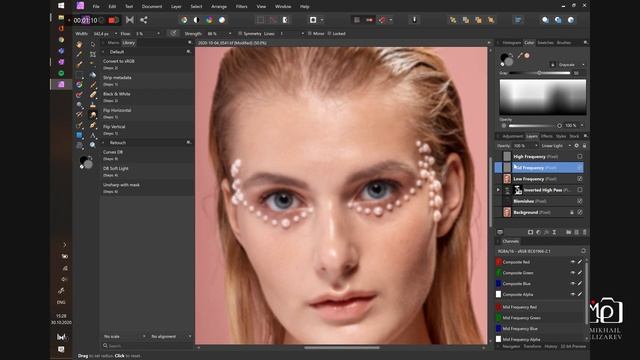Click the Quick Mask toolbar icon
This screenshot has height=360, width=640.
point(313,20)
